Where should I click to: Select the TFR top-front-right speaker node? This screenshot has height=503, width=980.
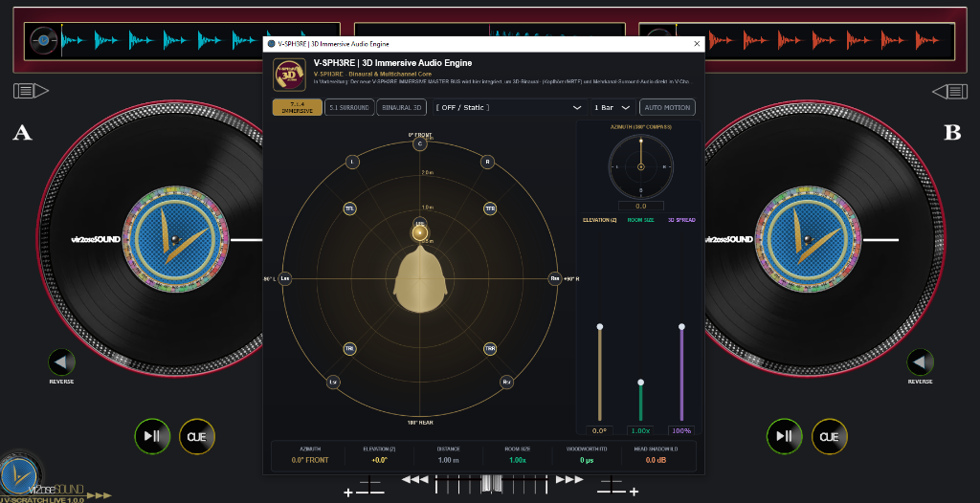(x=490, y=208)
